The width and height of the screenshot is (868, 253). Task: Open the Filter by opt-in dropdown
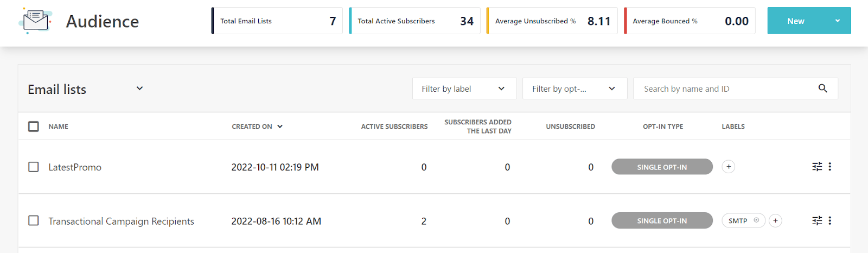(x=575, y=88)
